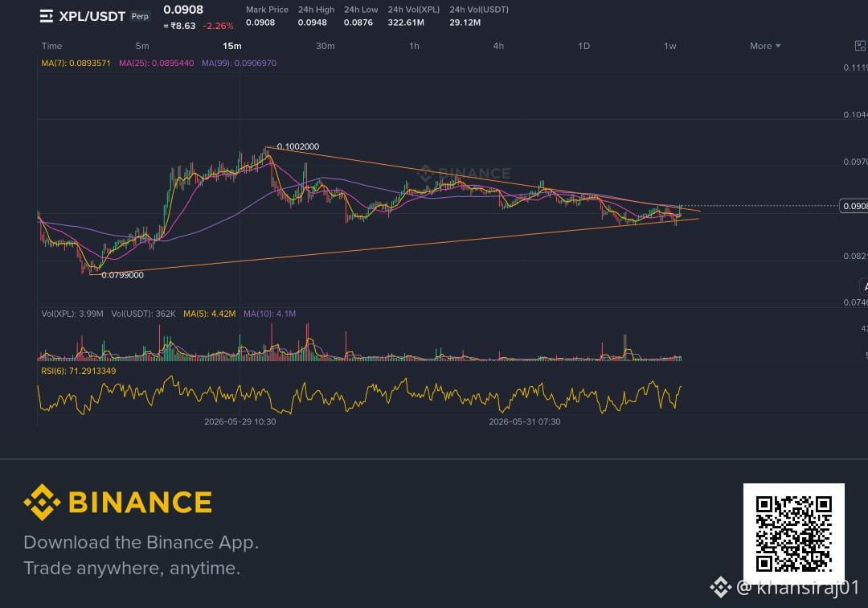Select the 30m interval

click(325, 46)
